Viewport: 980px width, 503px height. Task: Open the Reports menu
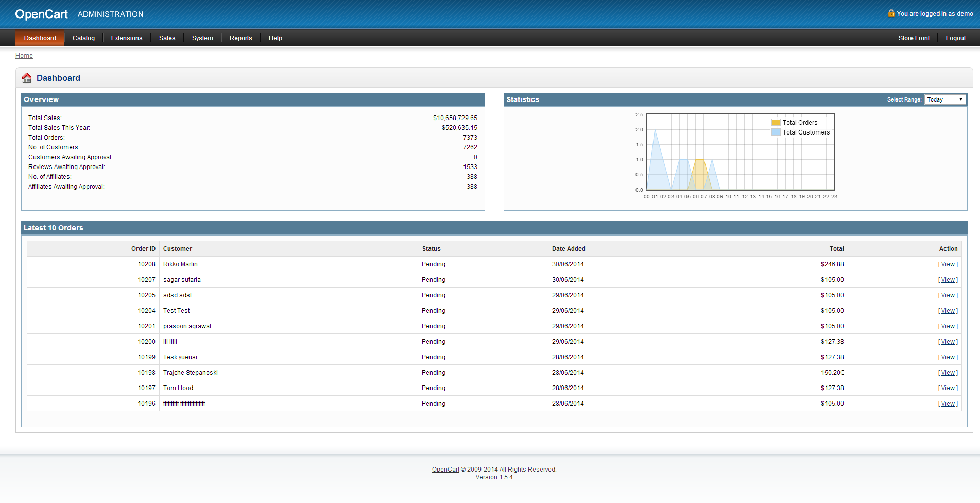[x=240, y=38]
